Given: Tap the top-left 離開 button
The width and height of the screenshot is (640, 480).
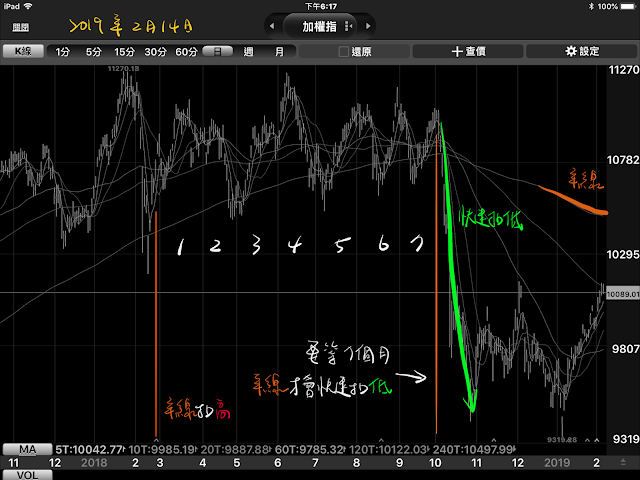Looking at the screenshot, I should click(x=20, y=27).
